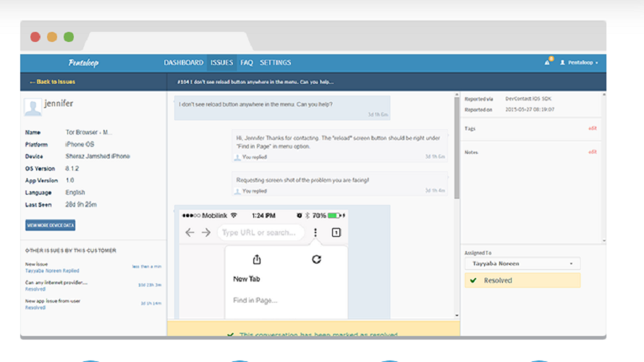Click the green Resolved checkmark icon
This screenshot has height=362, width=644.
(473, 280)
